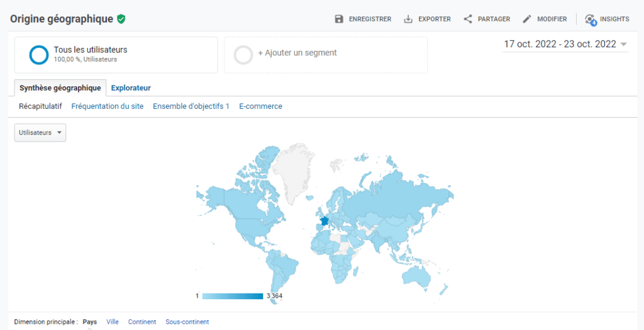Expand the date range picker arrow
The height and width of the screenshot is (330, 644).
(623, 44)
